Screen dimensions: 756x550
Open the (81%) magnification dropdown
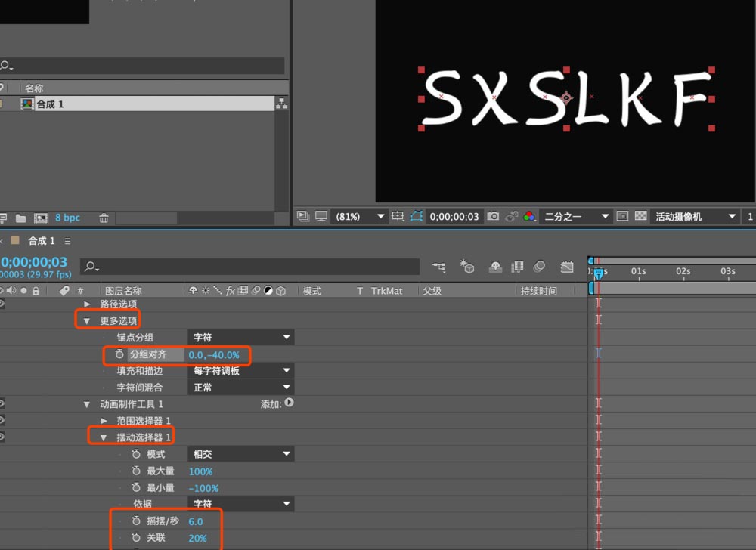click(x=360, y=217)
